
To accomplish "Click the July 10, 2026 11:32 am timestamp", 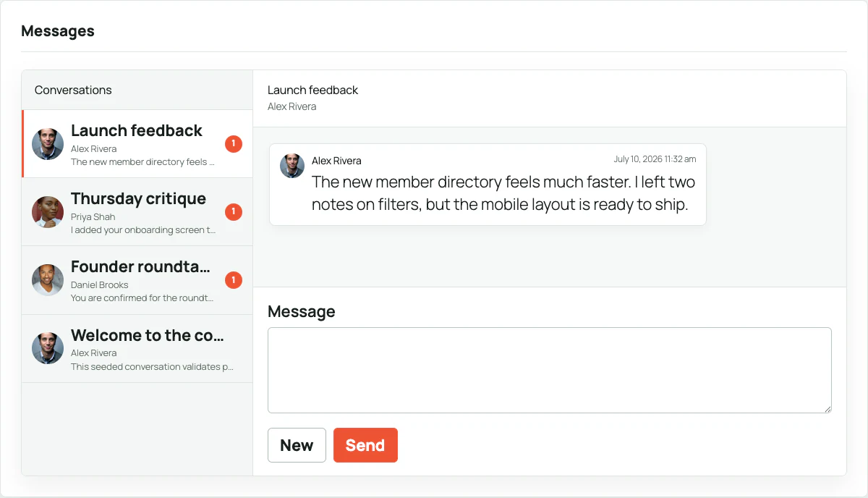I will coord(655,159).
